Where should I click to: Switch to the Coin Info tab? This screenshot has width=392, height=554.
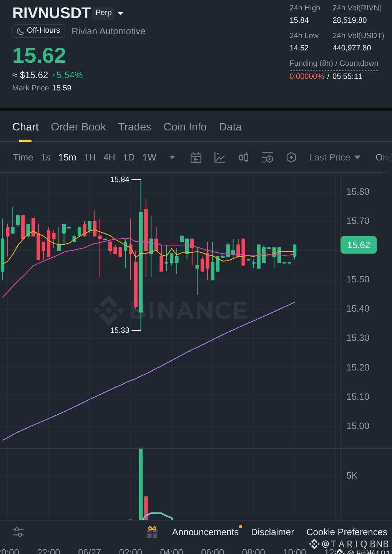point(185,127)
